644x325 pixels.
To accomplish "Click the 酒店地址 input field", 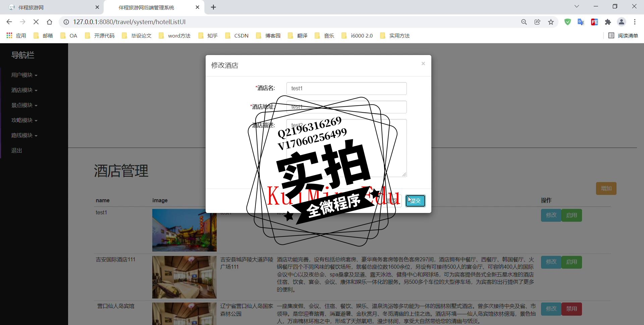I will pyautogui.click(x=346, y=107).
